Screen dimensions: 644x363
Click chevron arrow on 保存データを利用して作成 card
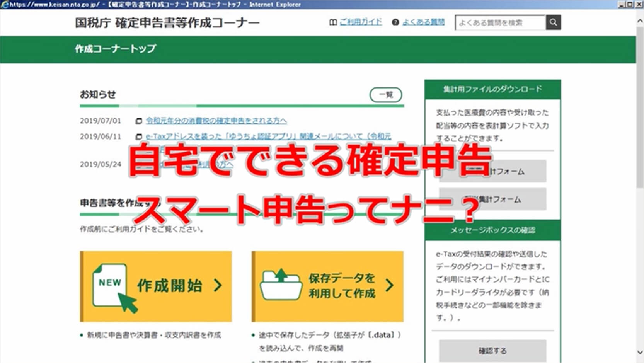tap(390, 286)
